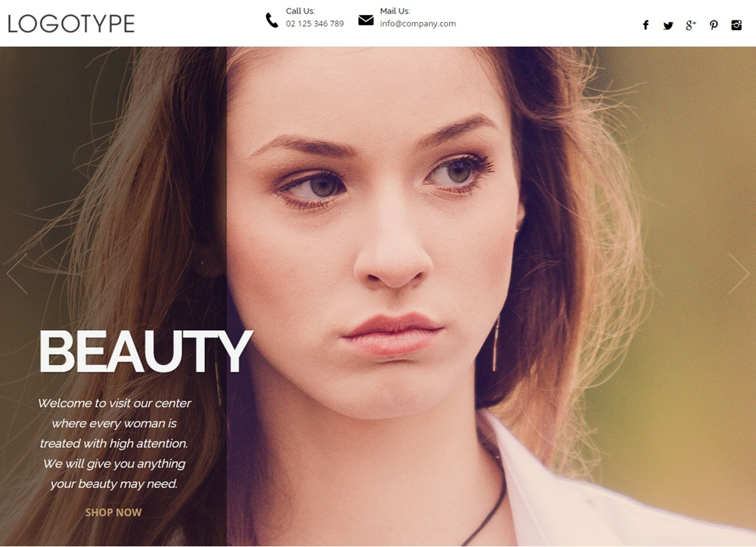Click the LOGOTYPE site logo
The width and height of the screenshot is (756, 547).
(71, 23)
